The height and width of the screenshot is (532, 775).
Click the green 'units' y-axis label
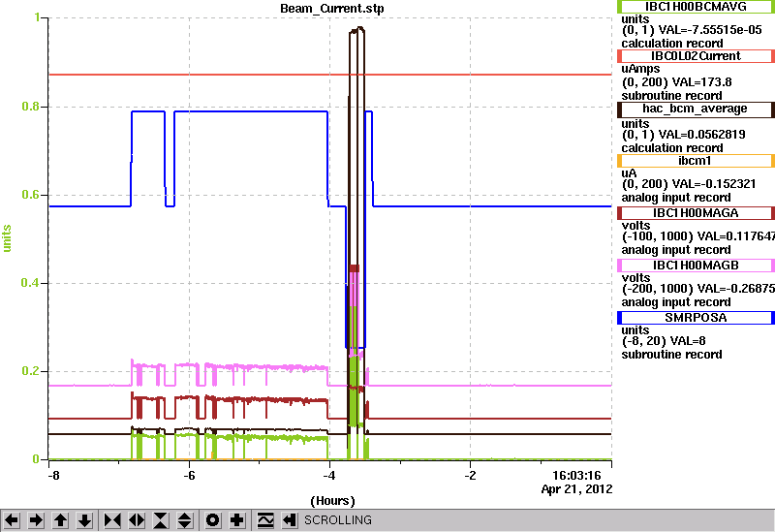pos(7,238)
